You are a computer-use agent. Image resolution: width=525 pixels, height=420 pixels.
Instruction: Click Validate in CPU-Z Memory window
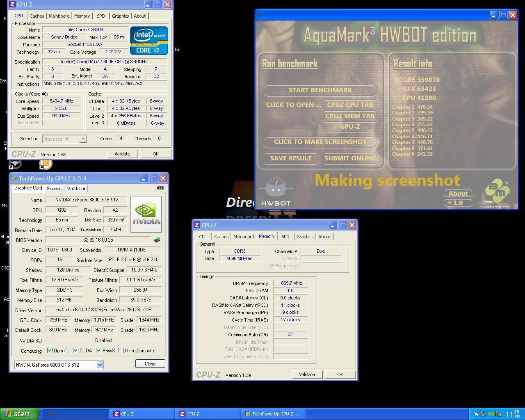tap(307, 374)
